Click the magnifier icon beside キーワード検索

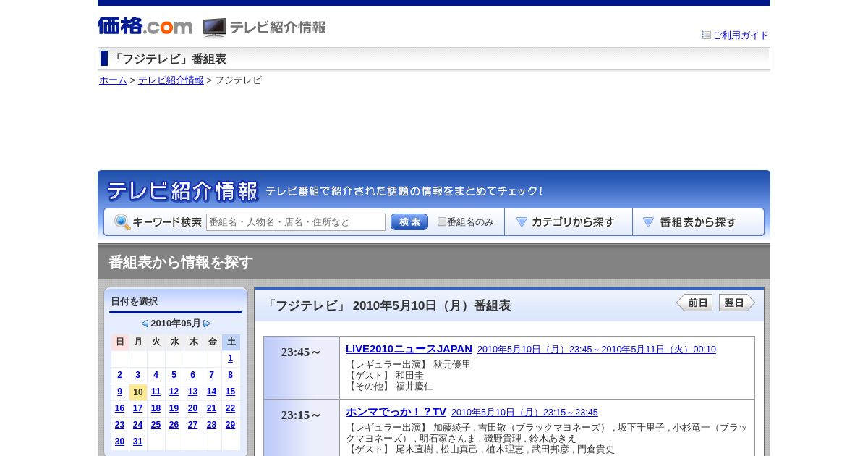122,222
